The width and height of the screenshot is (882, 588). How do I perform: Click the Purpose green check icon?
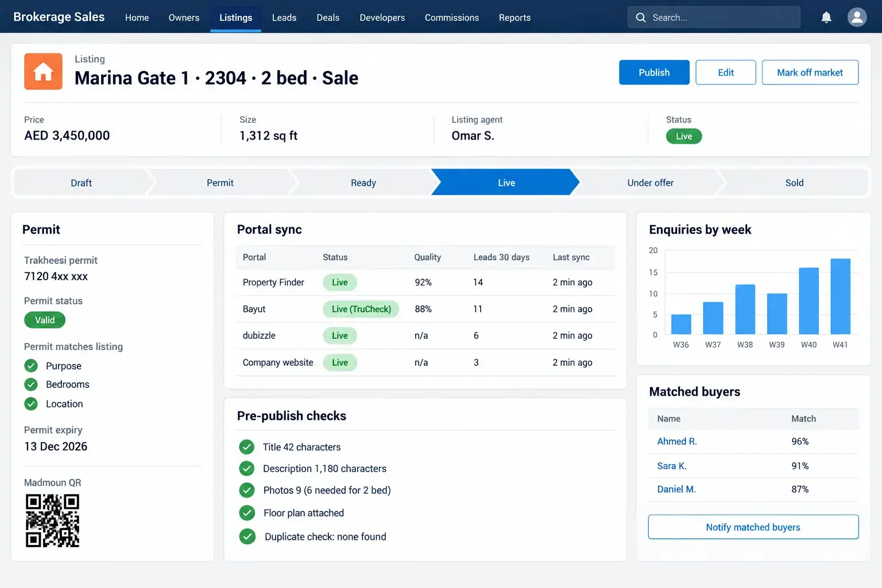pyautogui.click(x=31, y=366)
